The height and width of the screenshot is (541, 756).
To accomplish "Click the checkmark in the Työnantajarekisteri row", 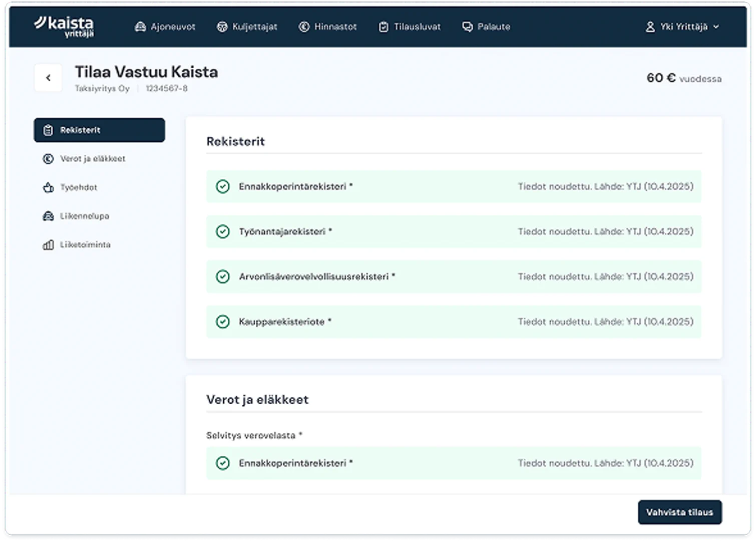I will 223,231.
